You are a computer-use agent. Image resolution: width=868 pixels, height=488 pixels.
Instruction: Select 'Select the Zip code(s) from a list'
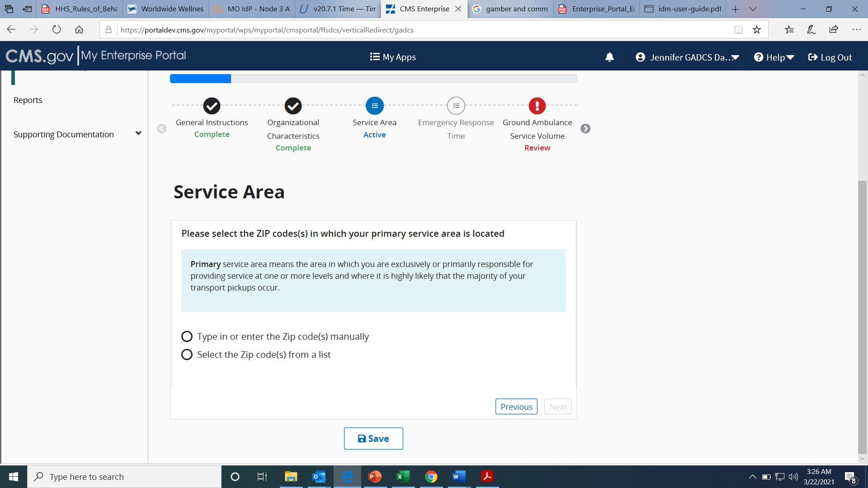(x=187, y=355)
